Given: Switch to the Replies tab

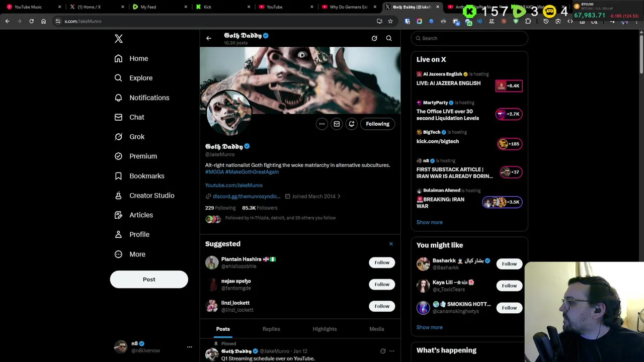Looking at the screenshot, I should click(x=271, y=329).
